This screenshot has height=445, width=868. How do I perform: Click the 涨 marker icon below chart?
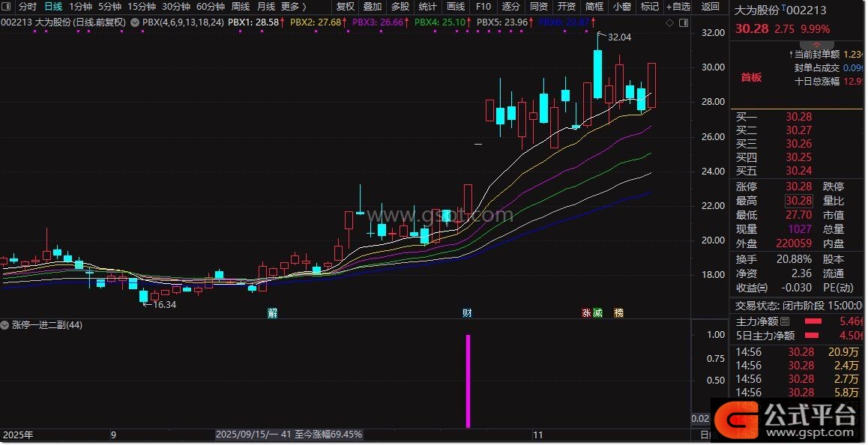pyautogui.click(x=586, y=312)
